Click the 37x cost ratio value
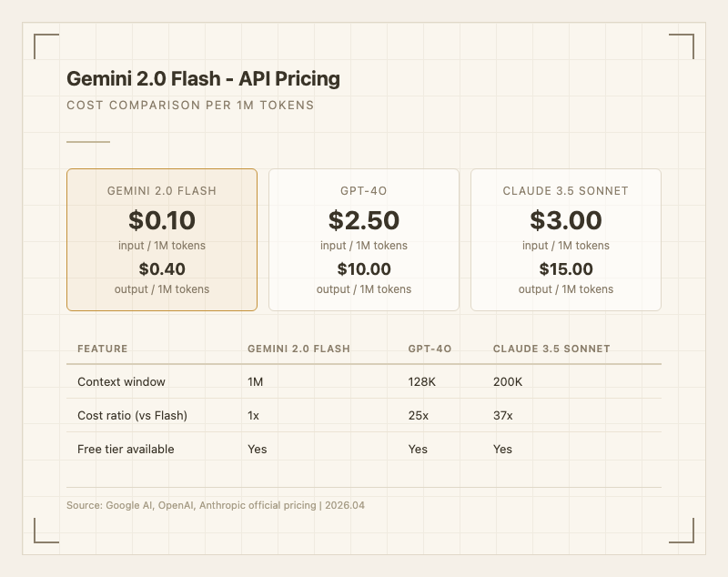The height and width of the screenshot is (577, 728). [x=503, y=416]
